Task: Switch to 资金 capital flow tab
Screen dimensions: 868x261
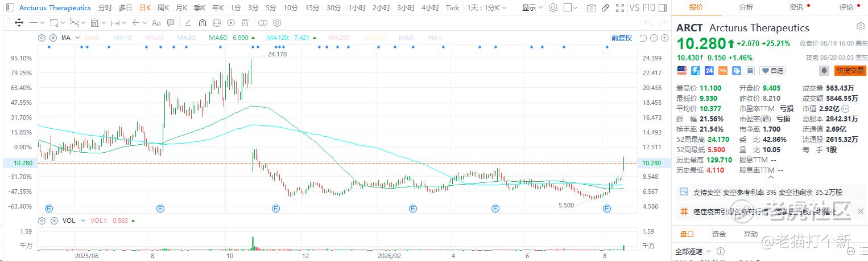Action: tap(719, 234)
